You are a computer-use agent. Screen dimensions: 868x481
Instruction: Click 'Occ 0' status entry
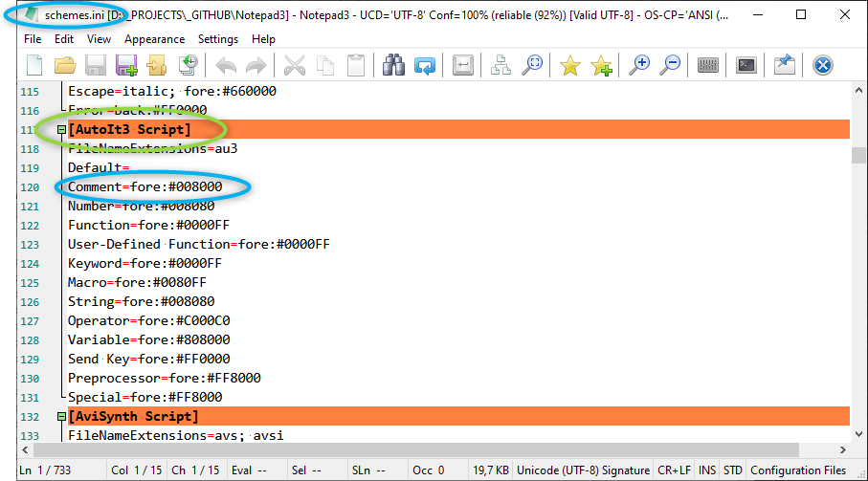click(429, 470)
